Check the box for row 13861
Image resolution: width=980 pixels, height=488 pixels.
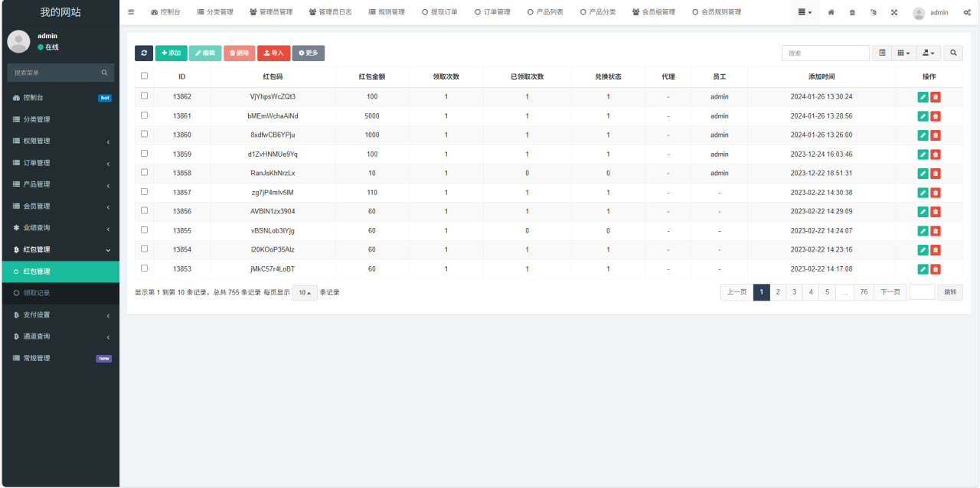coord(144,115)
